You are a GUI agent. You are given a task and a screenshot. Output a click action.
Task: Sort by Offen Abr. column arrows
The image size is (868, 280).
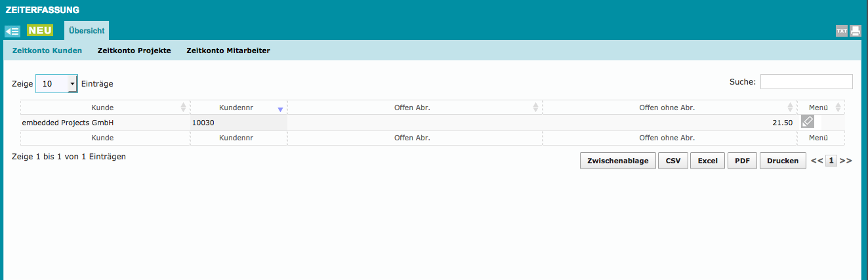[x=535, y=108]
